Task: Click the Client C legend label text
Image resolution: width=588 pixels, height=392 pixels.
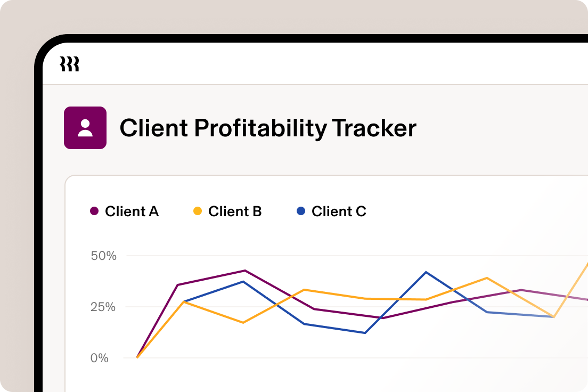Action: point(339,211)
